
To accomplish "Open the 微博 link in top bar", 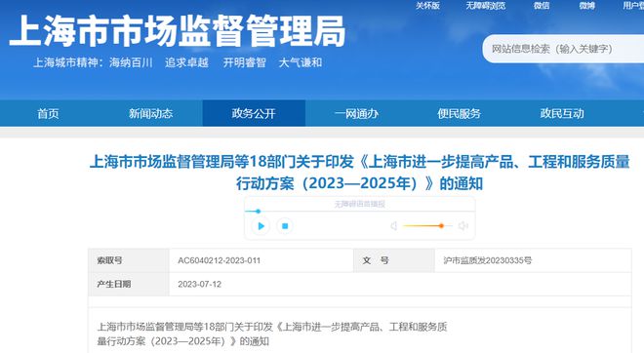I will click(x=586, y=5).
